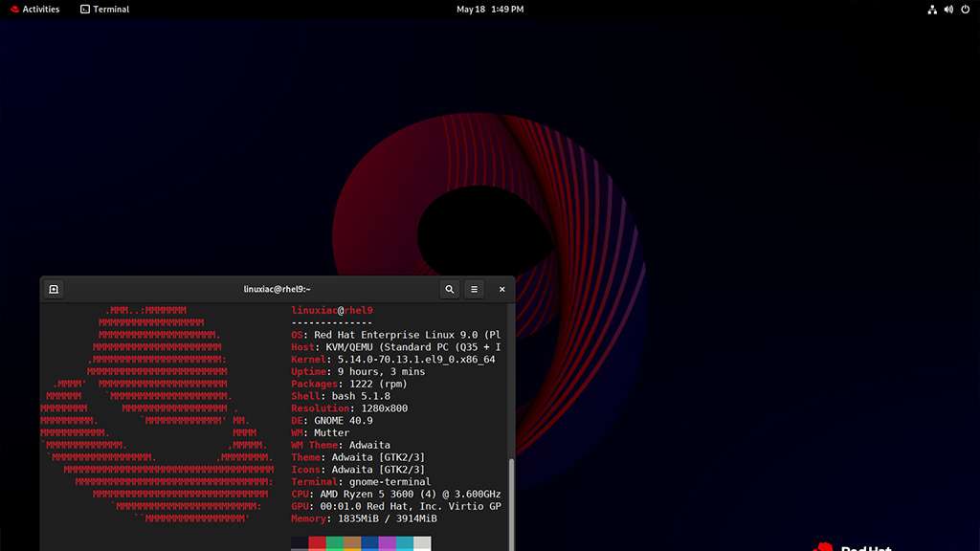
Task: Click the Memory 1835MiB line
Action: (365, 518)
